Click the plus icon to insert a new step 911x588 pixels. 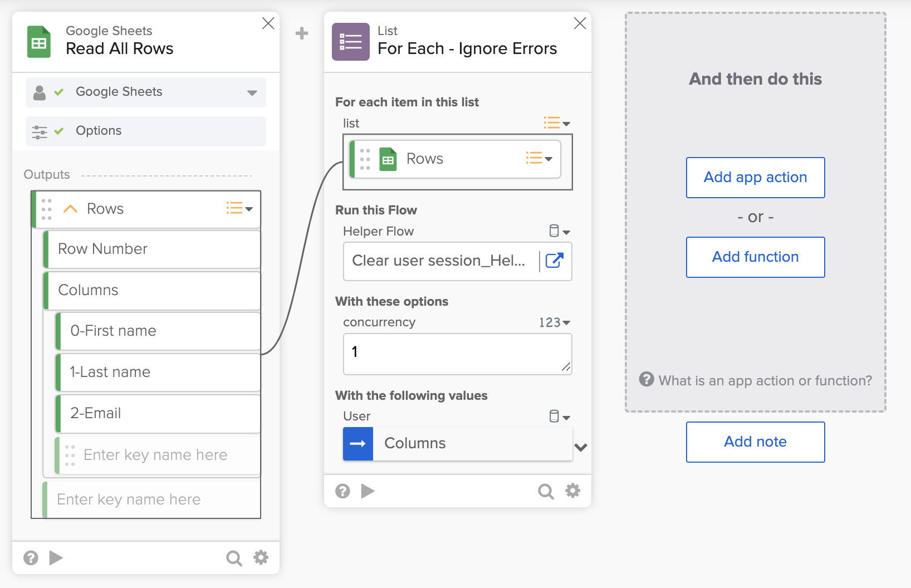click(x=302, y=33)
